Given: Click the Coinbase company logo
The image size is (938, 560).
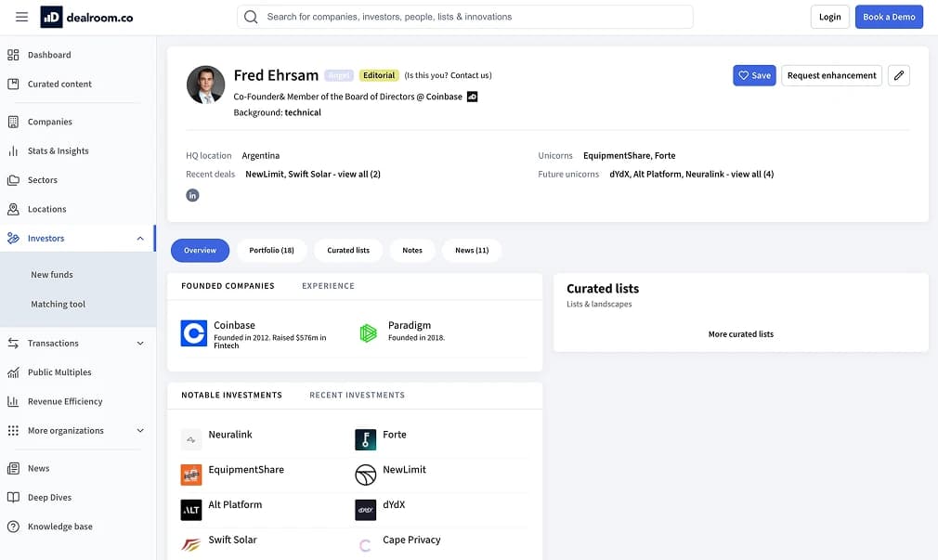Looking at the screenshot, I should click(194, 333).
